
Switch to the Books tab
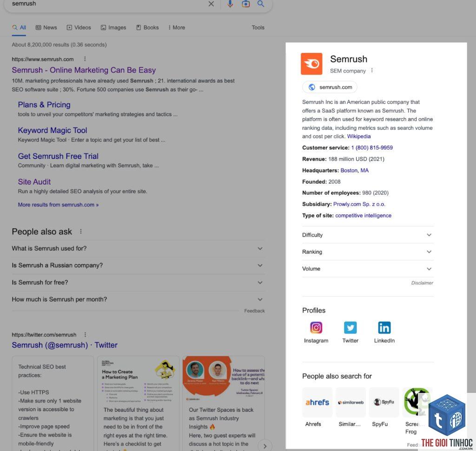pos(147,27)
